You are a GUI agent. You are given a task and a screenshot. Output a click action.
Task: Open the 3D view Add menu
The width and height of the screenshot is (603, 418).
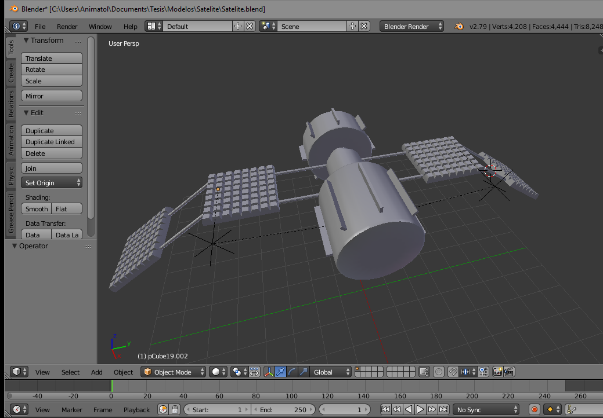point(96,372)
